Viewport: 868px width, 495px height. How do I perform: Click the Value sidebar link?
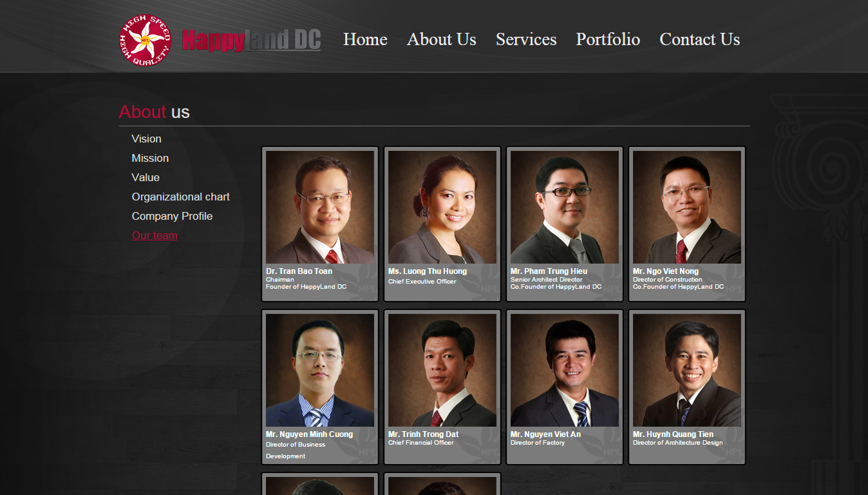coord(146,177)
